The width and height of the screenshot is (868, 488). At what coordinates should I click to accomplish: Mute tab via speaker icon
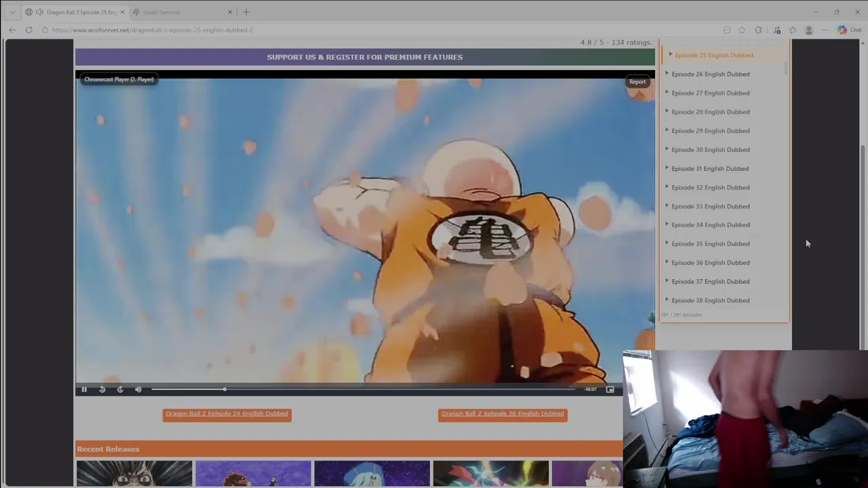coord(40,12)
